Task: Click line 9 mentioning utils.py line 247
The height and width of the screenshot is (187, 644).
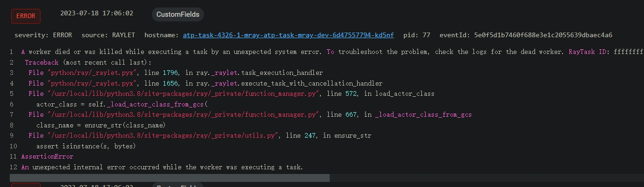Action: [x=200, y=135]
